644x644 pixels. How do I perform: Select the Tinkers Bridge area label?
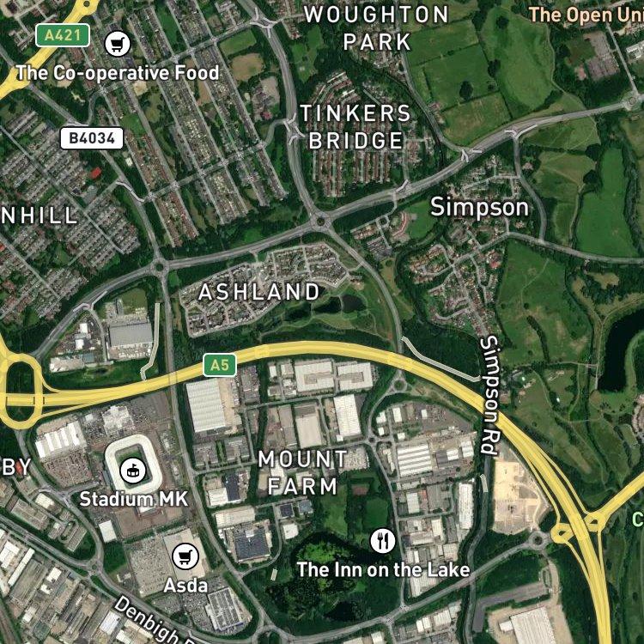tap(355, 126)
